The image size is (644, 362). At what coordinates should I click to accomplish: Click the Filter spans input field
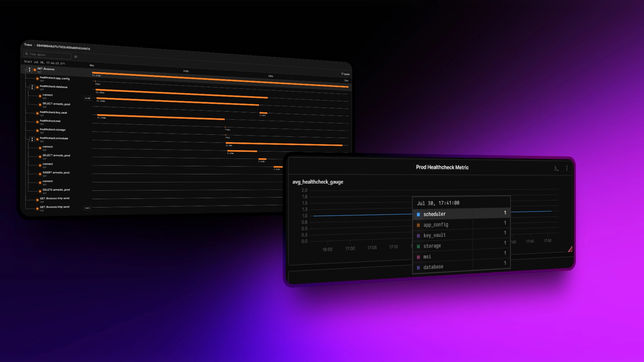click(47, 54)
